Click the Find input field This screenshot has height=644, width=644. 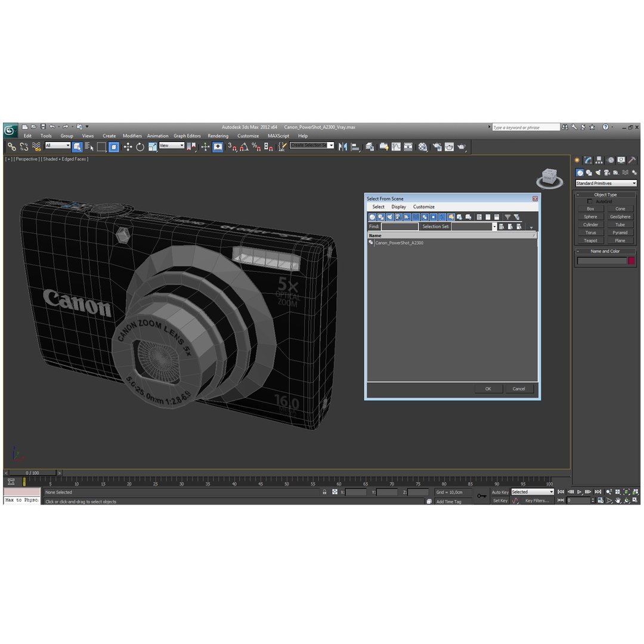tap(400, 227)
